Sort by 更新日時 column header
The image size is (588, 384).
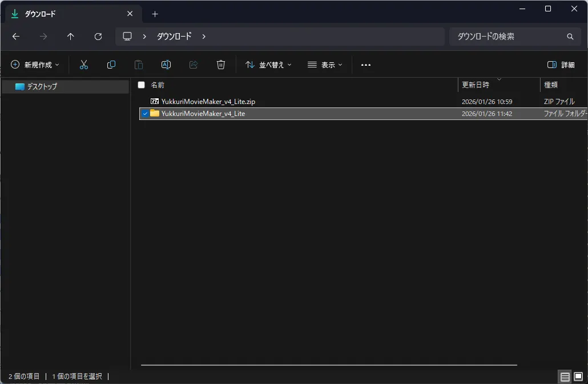pyautogui.click(x=476, y=85)
